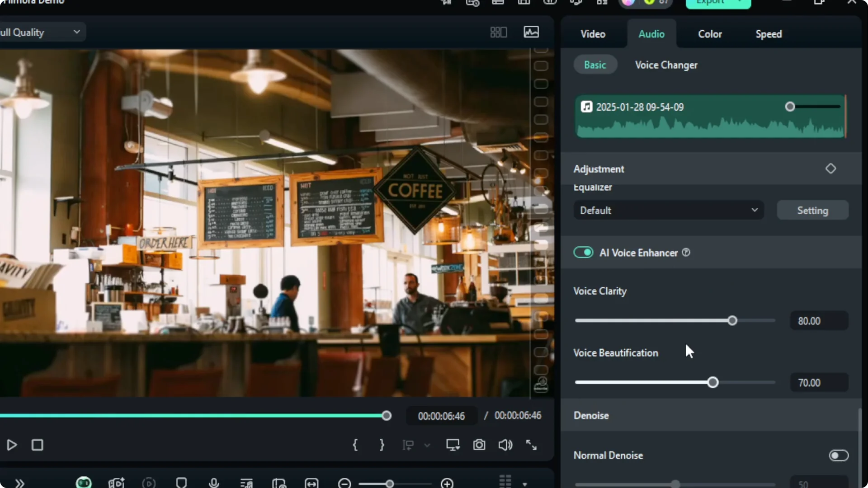Expand the marker options chevron in the playback bar

click(x=428, y=445)
